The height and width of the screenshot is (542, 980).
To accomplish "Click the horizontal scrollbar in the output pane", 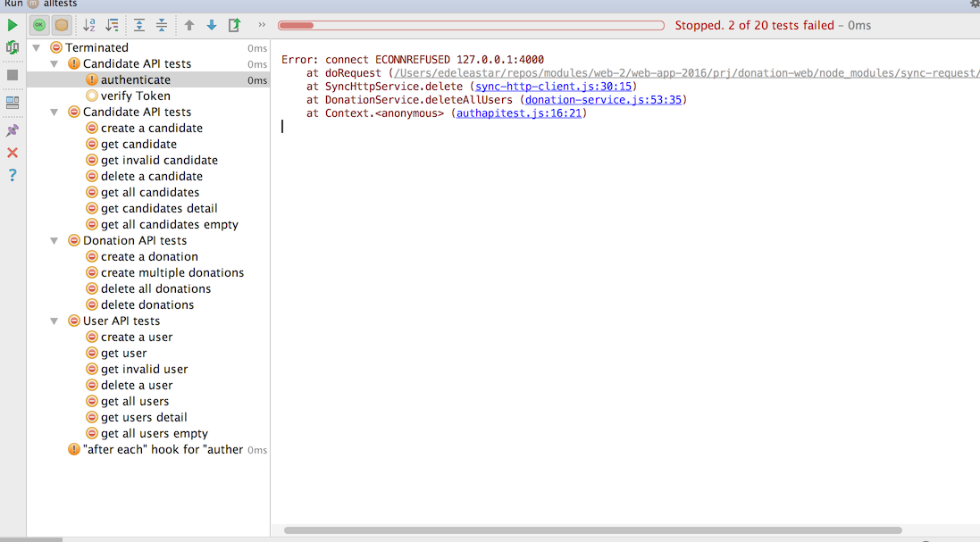I will (590, 530).
